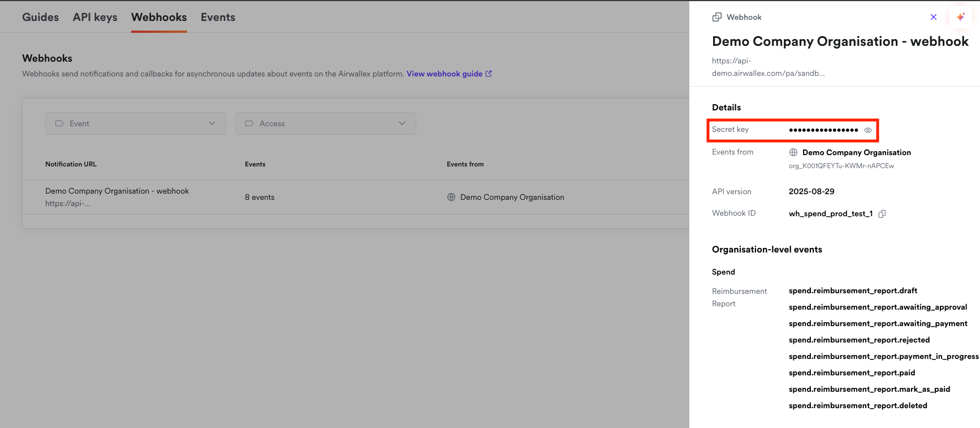Click the webhook URL under the panel title

(x=768, y=67)
